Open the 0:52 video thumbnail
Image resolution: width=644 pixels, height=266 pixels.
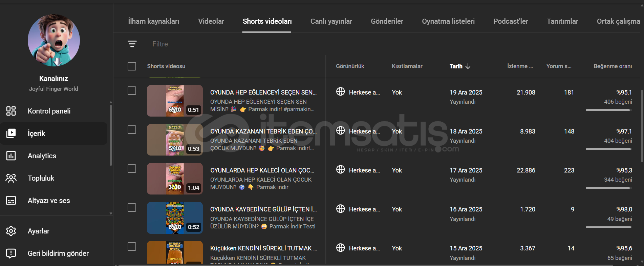point(175,218)
